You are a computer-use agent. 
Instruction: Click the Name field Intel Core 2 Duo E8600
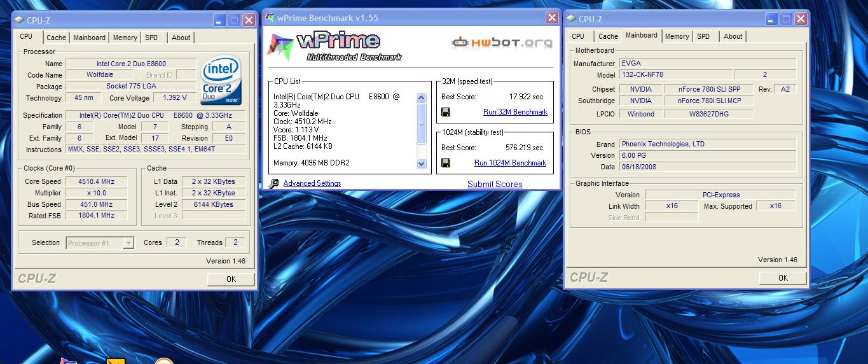(x=131, y=64)
